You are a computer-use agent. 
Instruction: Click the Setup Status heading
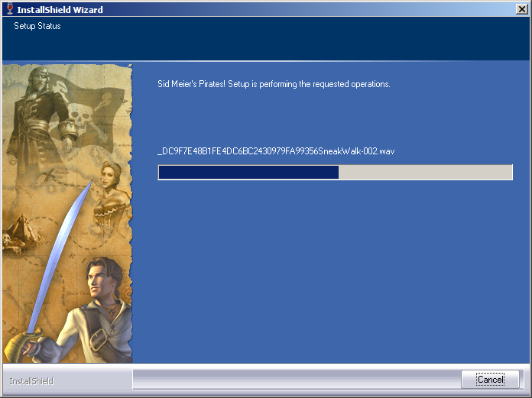click(37, 26)
